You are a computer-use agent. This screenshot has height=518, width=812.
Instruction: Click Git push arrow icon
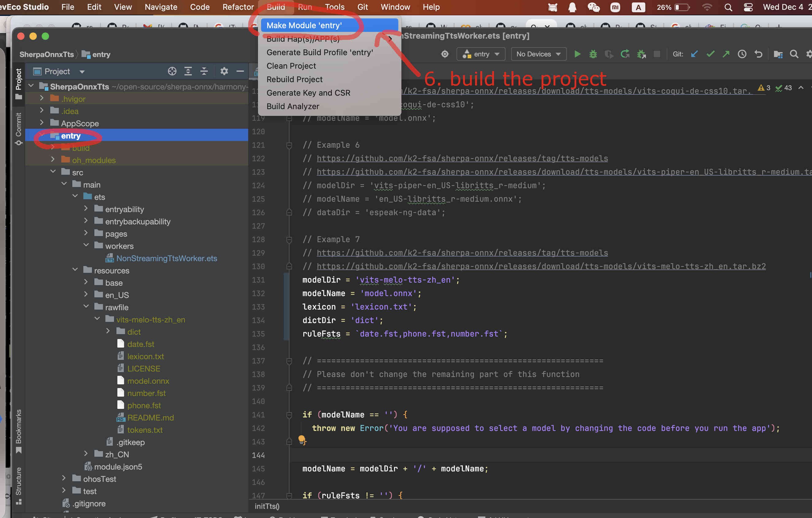726,54
